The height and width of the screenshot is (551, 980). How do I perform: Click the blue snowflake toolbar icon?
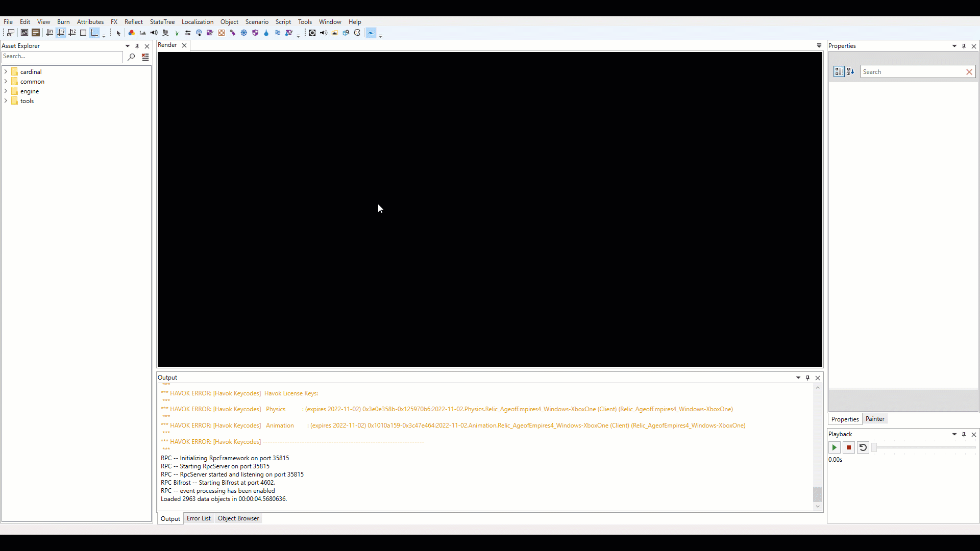(244, 33)
